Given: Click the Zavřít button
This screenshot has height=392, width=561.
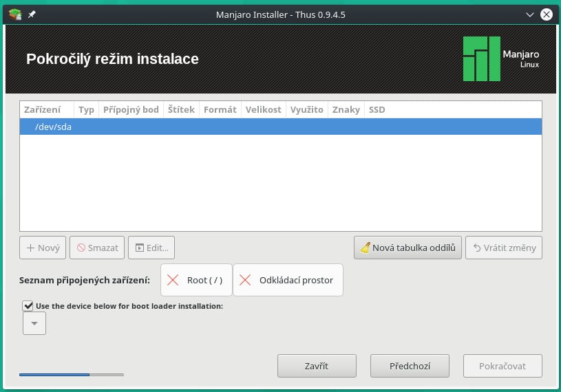Looking at the screenshot, I should coord(317,366).
